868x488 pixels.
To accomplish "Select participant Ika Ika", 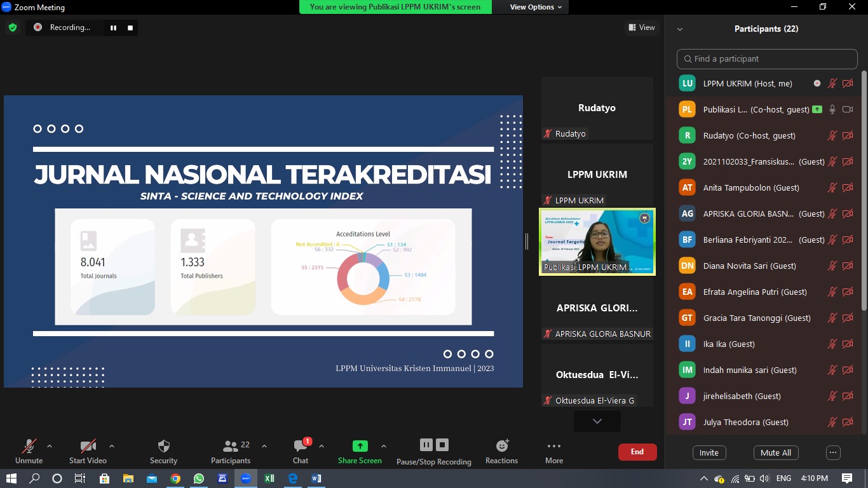I will click(764, 344).
